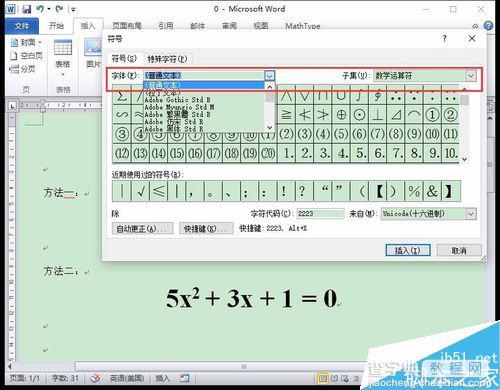Choose Adobe Myungjo Std M from font list
Image resolution: width=500 pixels, height=390 pixels.
pos(179,107)
